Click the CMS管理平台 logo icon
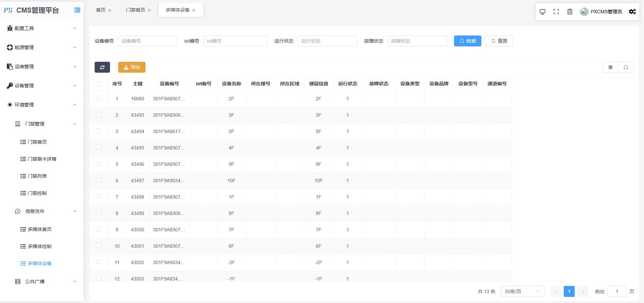The height and width of the screenshot is (303, 644). click(8, 10)
